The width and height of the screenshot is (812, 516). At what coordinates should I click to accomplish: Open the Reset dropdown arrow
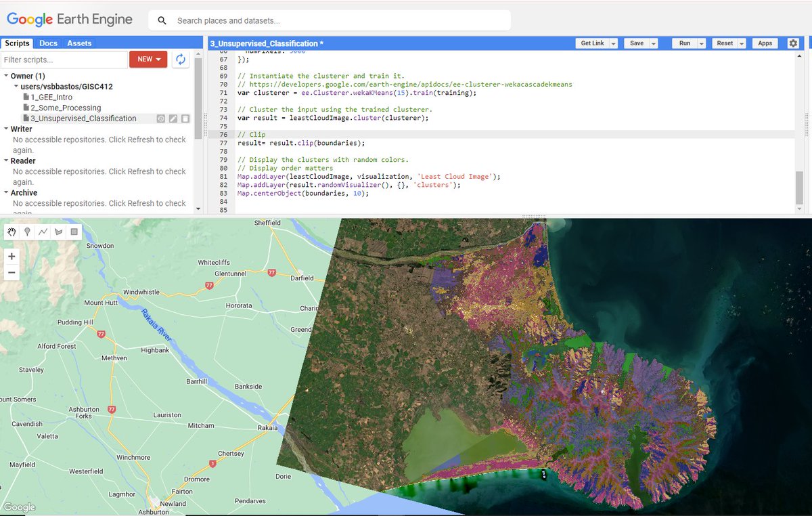pyautogui.click(x=742, y=43)
